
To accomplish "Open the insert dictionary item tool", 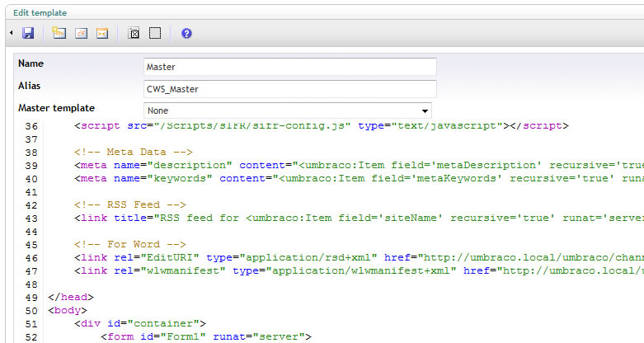I will click(82, 33).
